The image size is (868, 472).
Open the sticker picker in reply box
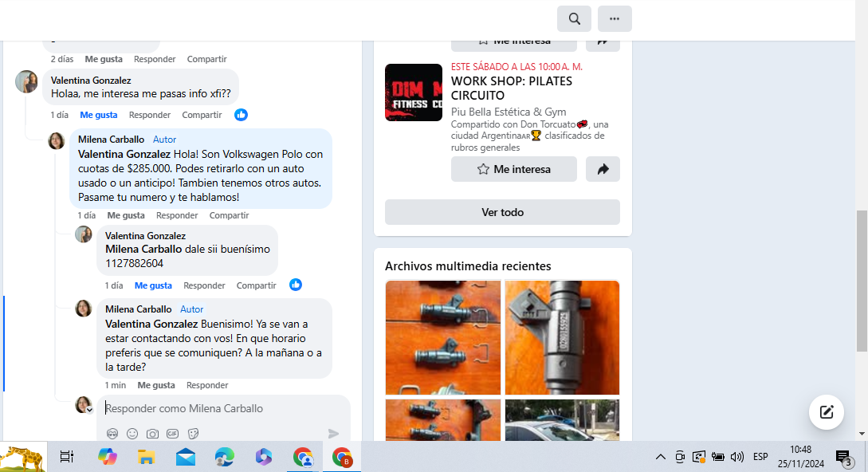tap(192, 434)
